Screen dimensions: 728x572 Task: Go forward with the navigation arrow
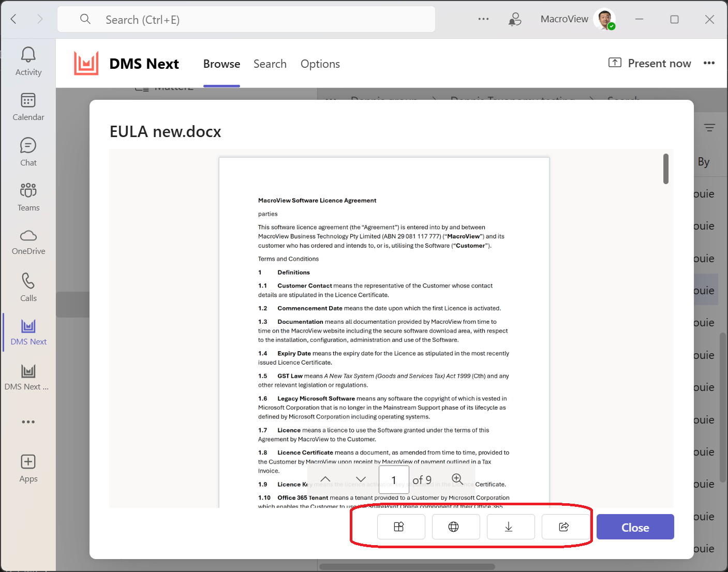pos(40,19)
